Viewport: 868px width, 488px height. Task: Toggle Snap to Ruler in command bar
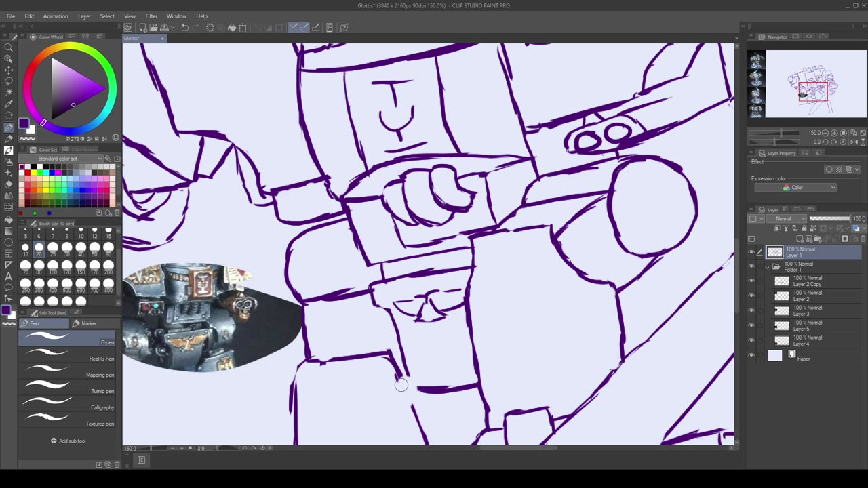coord(294,28)
